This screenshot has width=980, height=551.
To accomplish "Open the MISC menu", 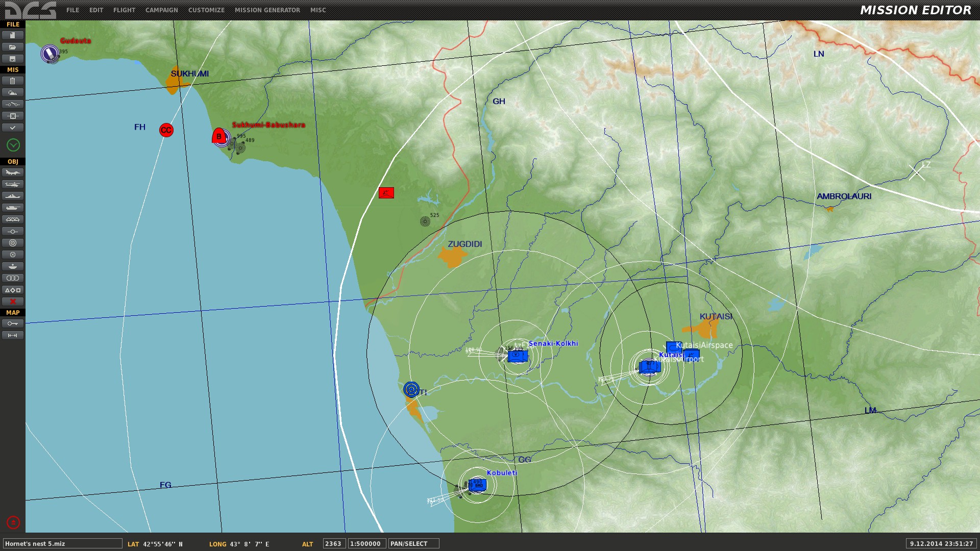I will pyautogui.click(x=318, y=10).
